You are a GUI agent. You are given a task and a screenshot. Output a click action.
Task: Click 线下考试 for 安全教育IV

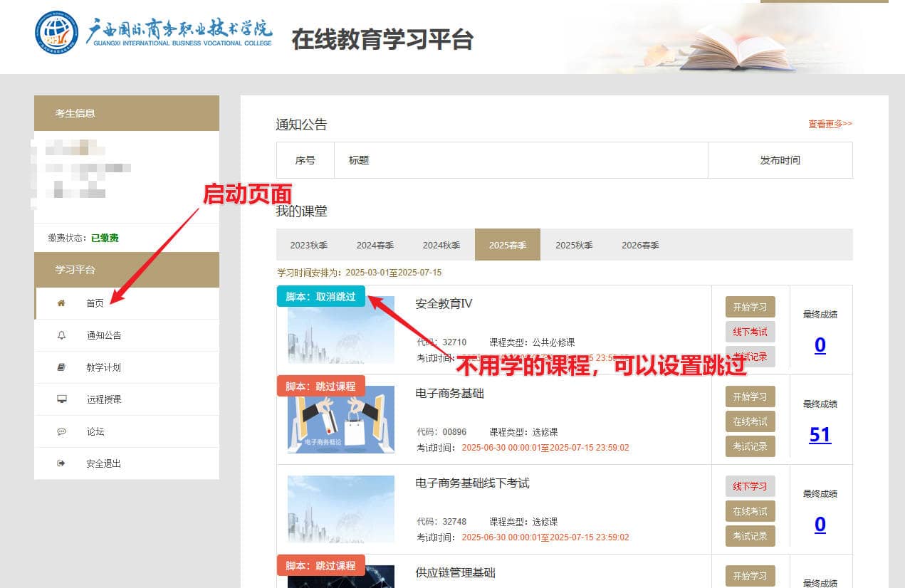(750, 332)
